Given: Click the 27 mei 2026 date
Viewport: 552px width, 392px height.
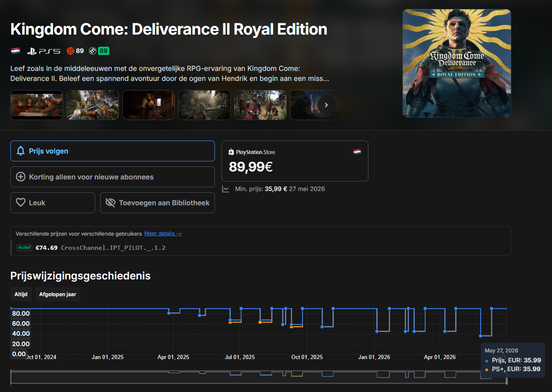Looking at the screenshot, I should pos(307,189).
